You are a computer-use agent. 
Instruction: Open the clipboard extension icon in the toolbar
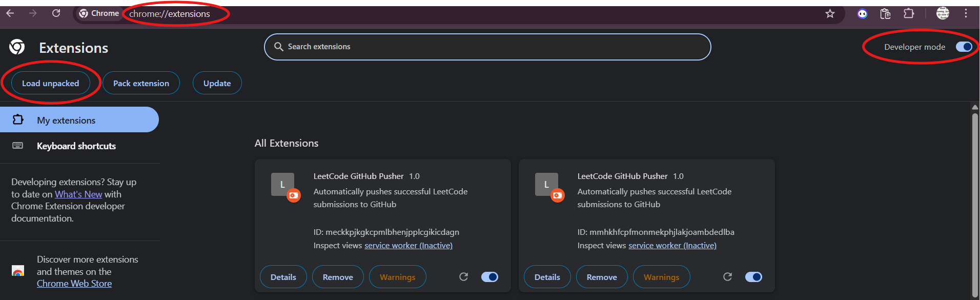pyautogui.click(x=885, y=14)
